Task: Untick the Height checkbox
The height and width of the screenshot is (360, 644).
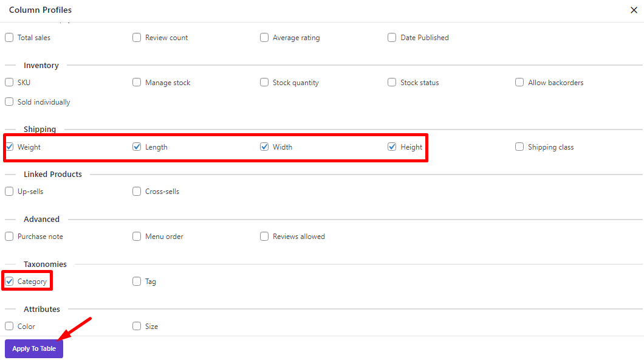Action: click(x=392, y=147)
